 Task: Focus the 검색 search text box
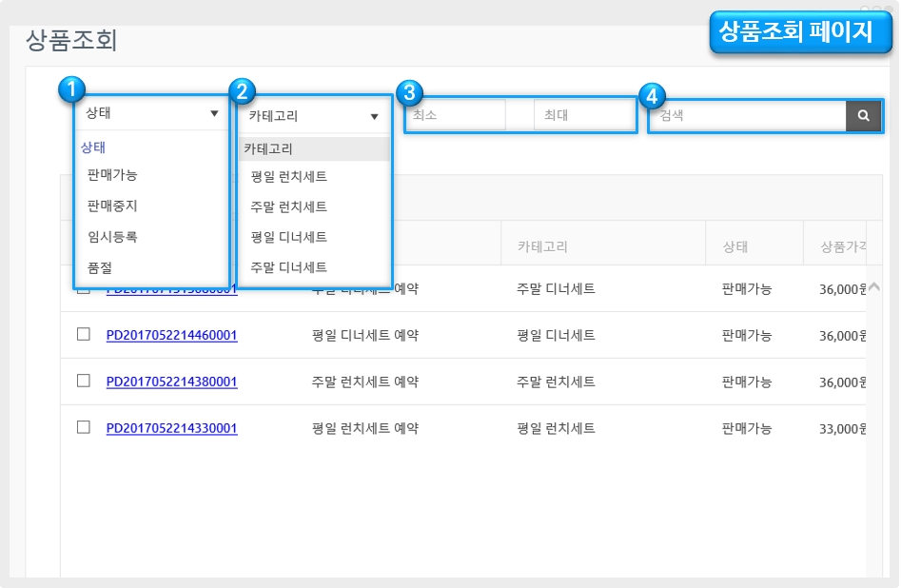(x=748, y=116)
